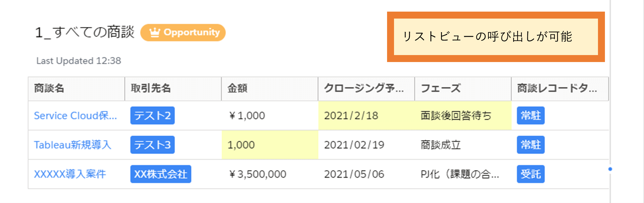Sort by the 商談名 column header
This screenshot has height=203, width=644.
click(x=48, y=89)
